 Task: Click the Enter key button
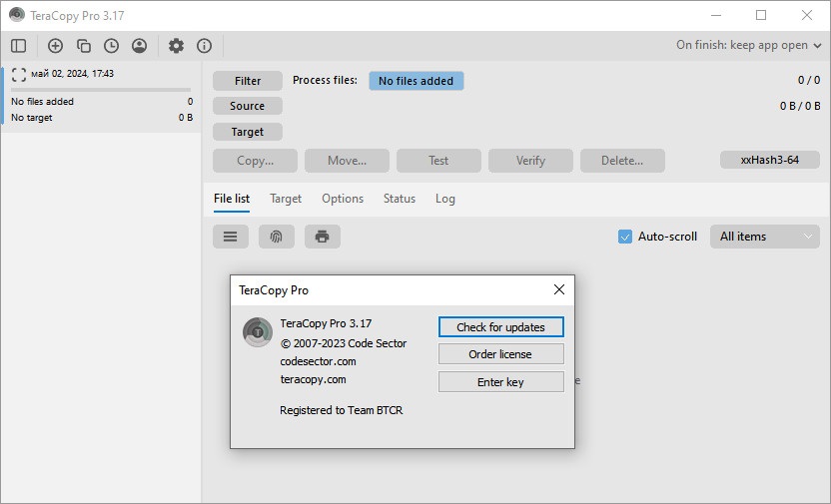click(500, 382)
